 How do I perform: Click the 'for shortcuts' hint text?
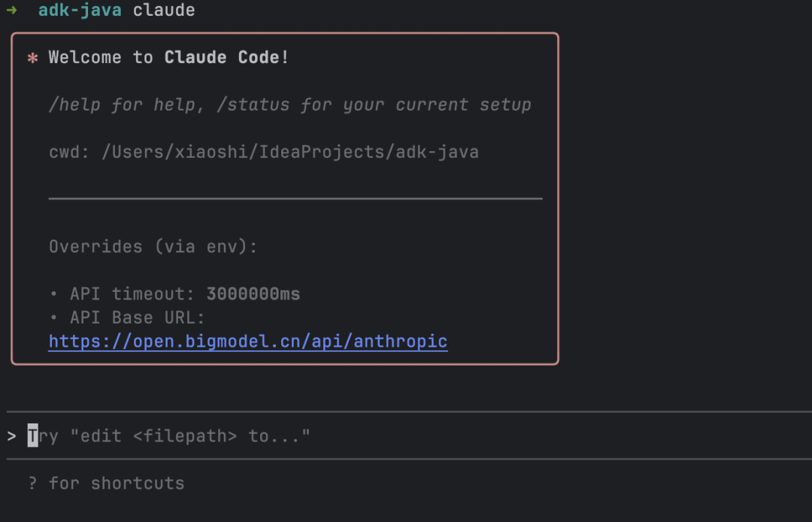pyautogui.click(x=117, y=483)
